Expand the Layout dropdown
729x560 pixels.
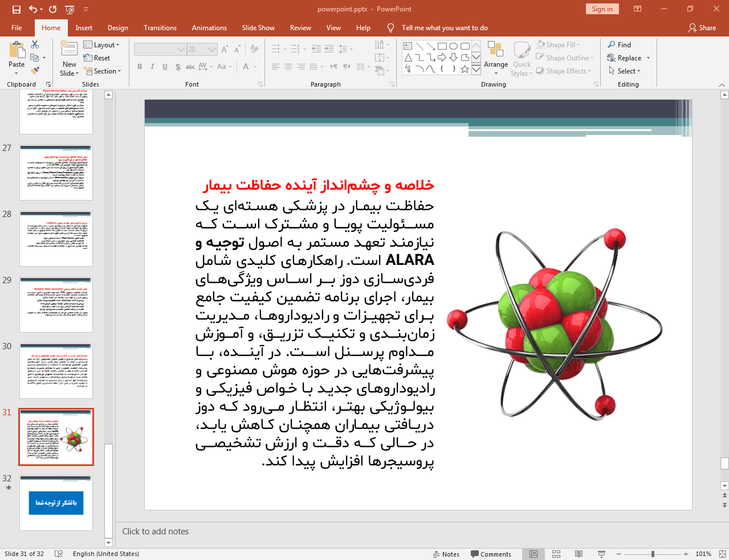coord(101,45)
